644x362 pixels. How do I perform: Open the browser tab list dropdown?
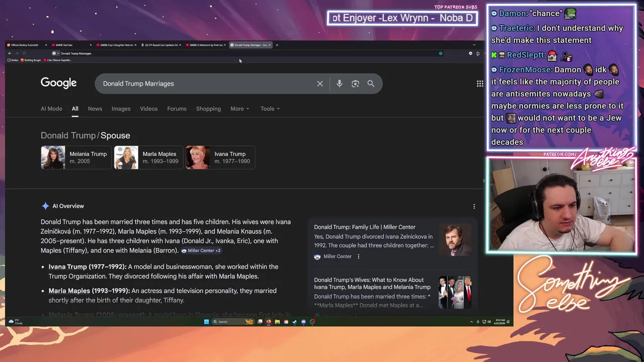pos(473,45)
